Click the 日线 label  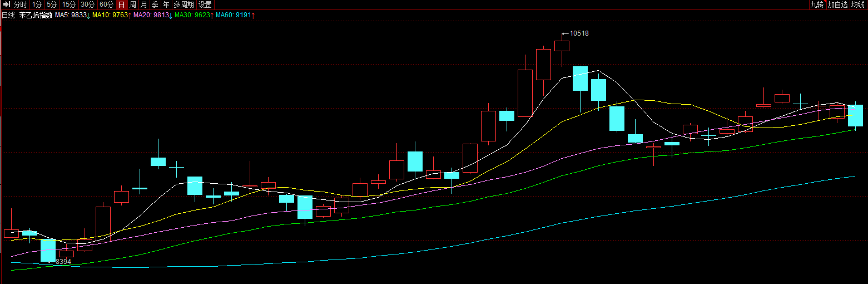(x=8, y=15)
